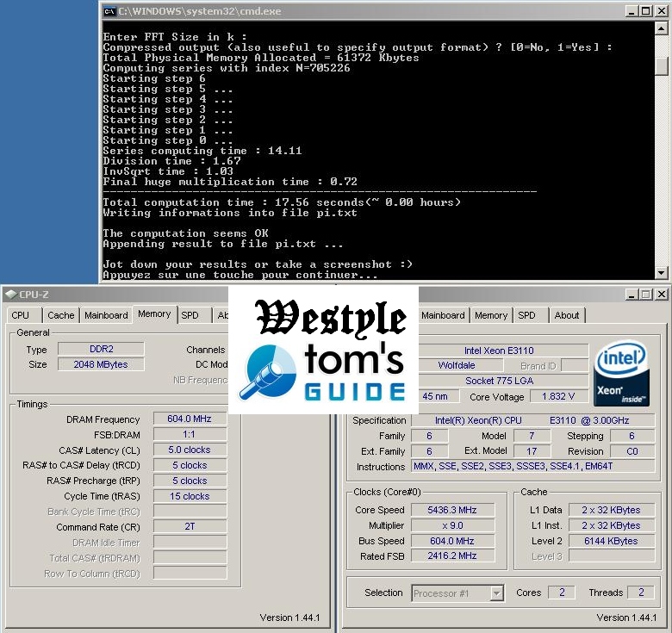Click Command Rate 2T value
This screenshot has height=633, width=672.
click(x=190, y=526)
